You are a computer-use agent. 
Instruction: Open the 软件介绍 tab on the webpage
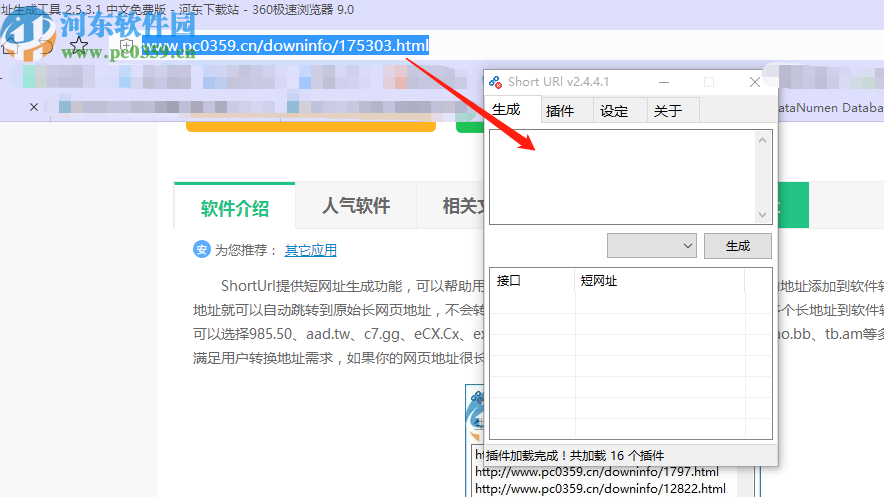[x=235, y=207]
